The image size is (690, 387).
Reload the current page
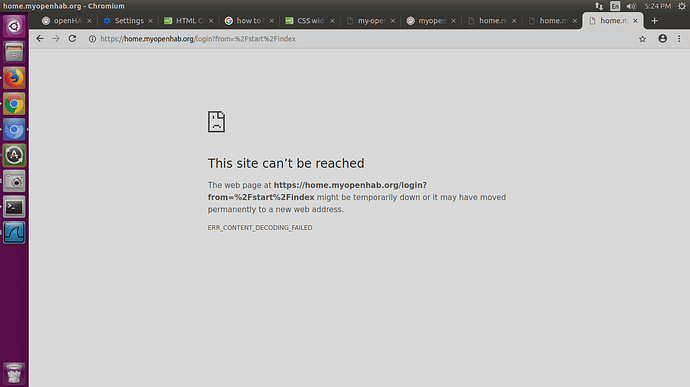[x=72, y=39]
